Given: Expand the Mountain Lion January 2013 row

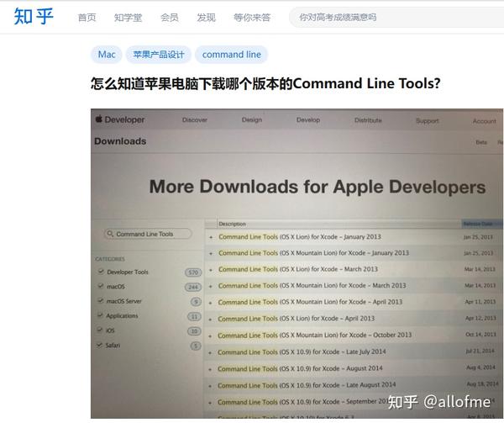Looking at the screenshot, I should pyautogui.click(x=211, y=253).
